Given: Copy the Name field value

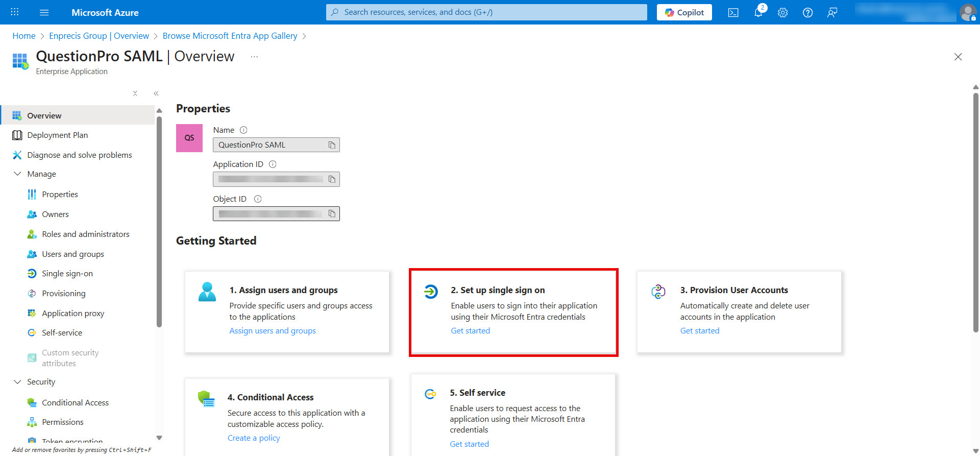Looking at the screenshot, I should (332, 145).
